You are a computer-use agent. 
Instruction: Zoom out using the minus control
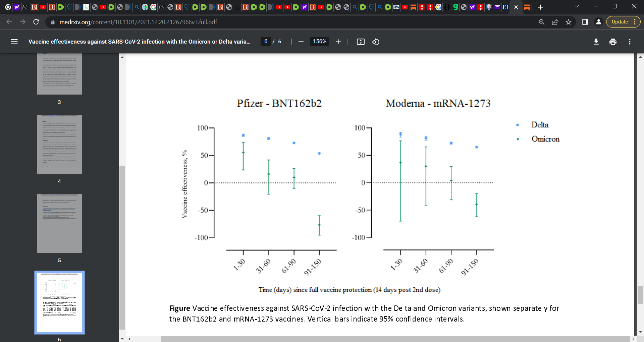[x=301, y=42]
